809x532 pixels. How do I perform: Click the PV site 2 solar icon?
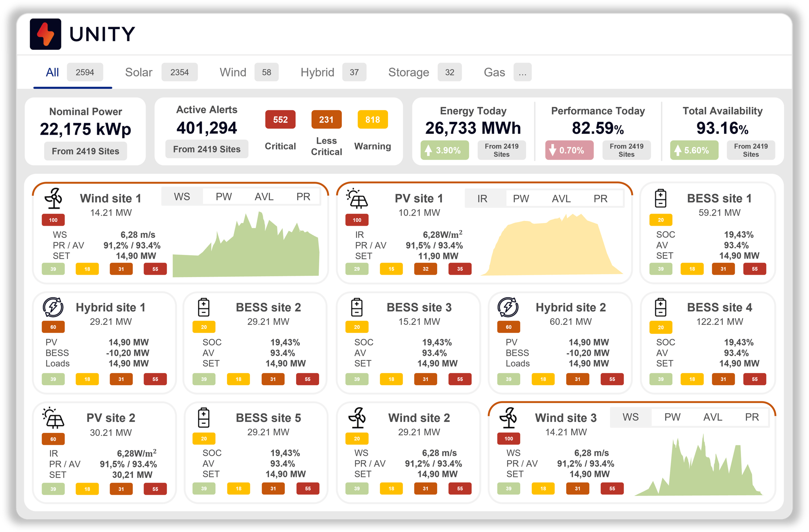(53, 418)
